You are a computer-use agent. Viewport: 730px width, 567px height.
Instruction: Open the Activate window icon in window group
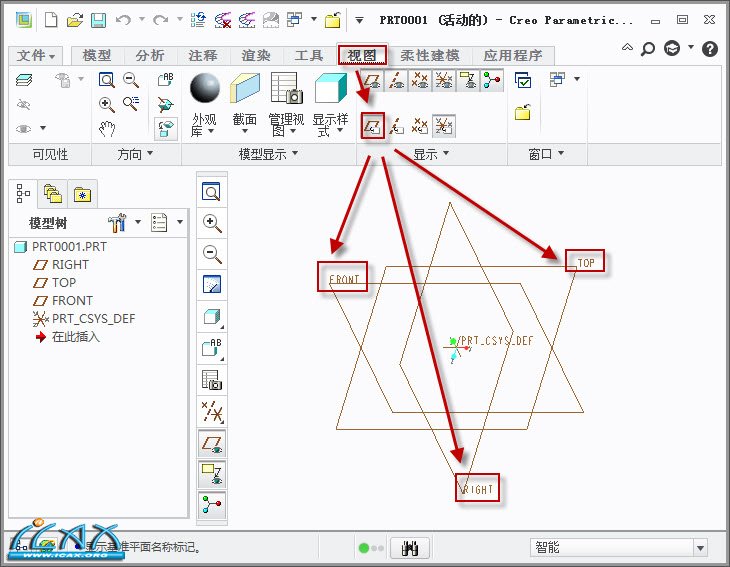tap(523, 80)
